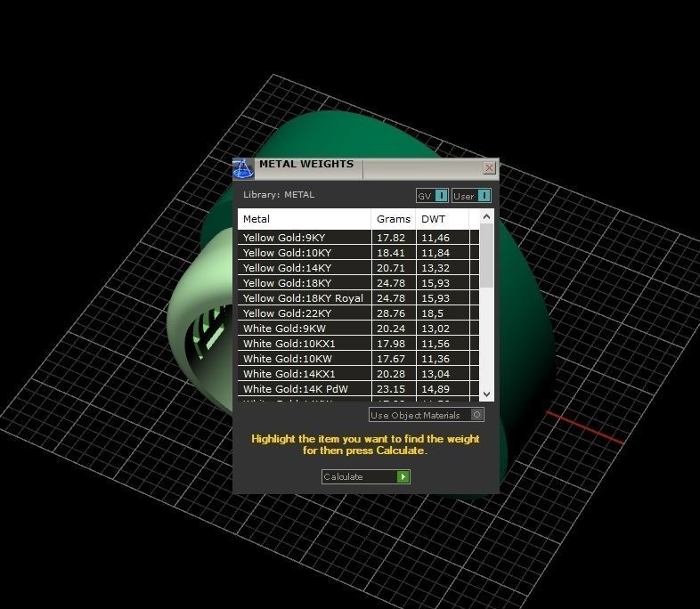Select the White Gold:9KW row
700x609 pixels.
coord(358,329)
